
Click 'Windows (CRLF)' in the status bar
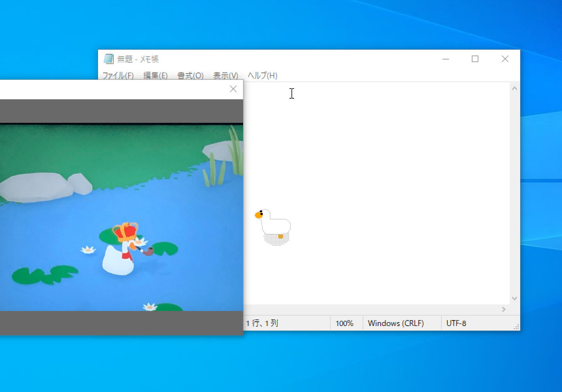click(396, 324)
